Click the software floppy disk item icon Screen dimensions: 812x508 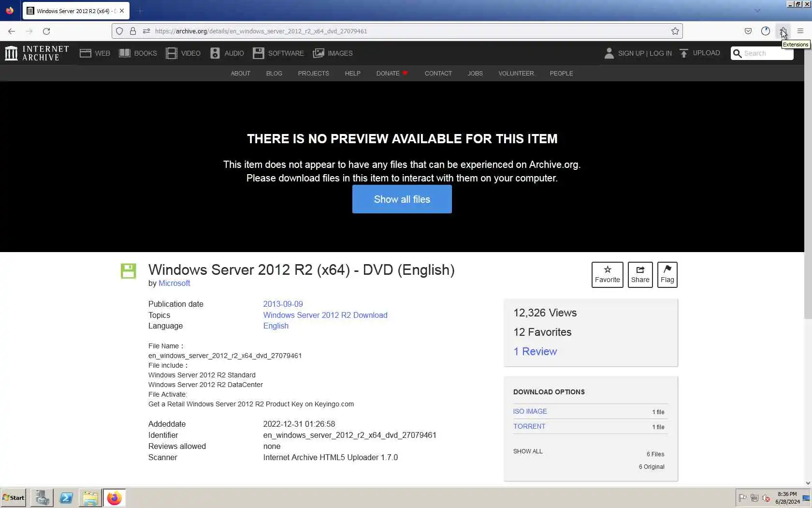[129, 271]
